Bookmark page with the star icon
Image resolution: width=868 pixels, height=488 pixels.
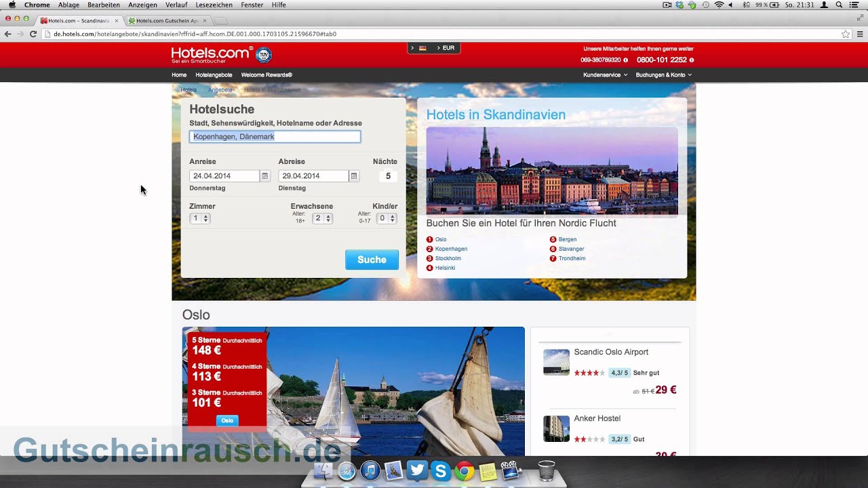846,34
